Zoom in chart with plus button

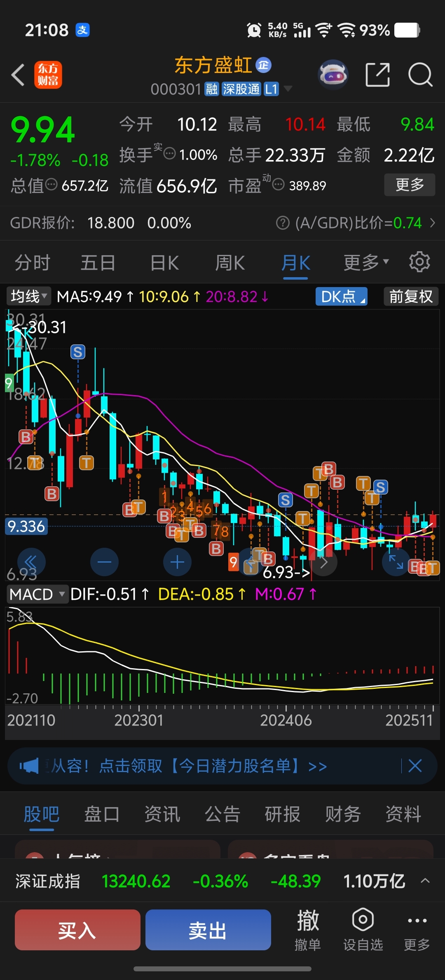coord(177,562)
